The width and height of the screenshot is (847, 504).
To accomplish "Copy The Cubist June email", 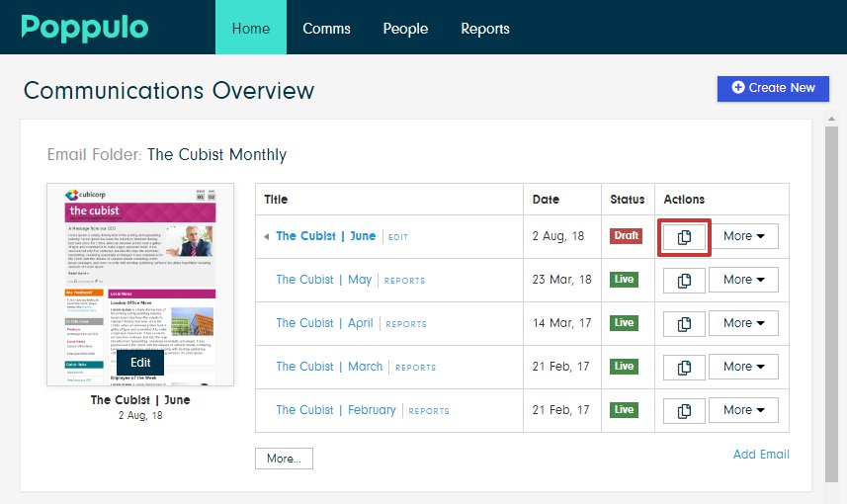I will coord(684,236).
